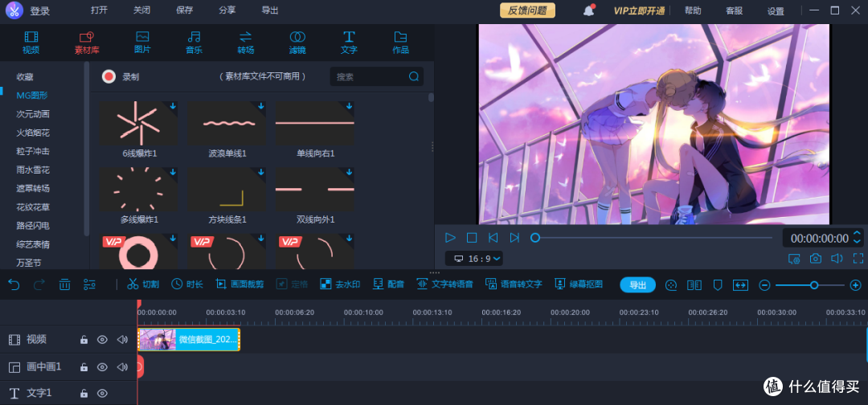The width and height of the screenshot is (868, 405).
Task: Play the preview video
Action: [x=451, y=238]
